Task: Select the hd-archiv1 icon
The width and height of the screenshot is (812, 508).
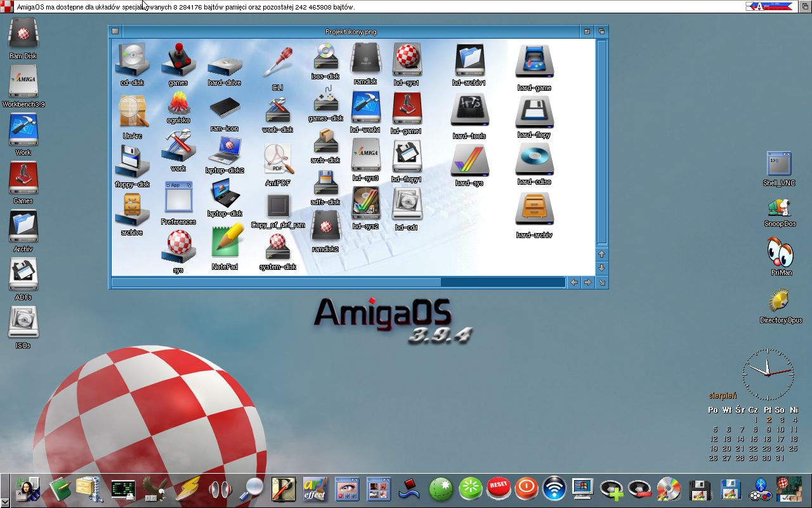Action: coord(469,60)
